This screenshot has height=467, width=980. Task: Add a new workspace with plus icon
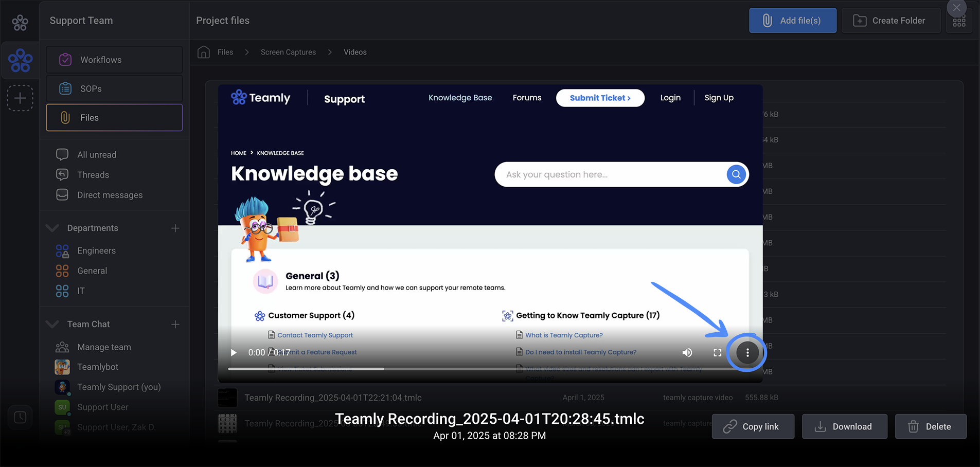20,98
